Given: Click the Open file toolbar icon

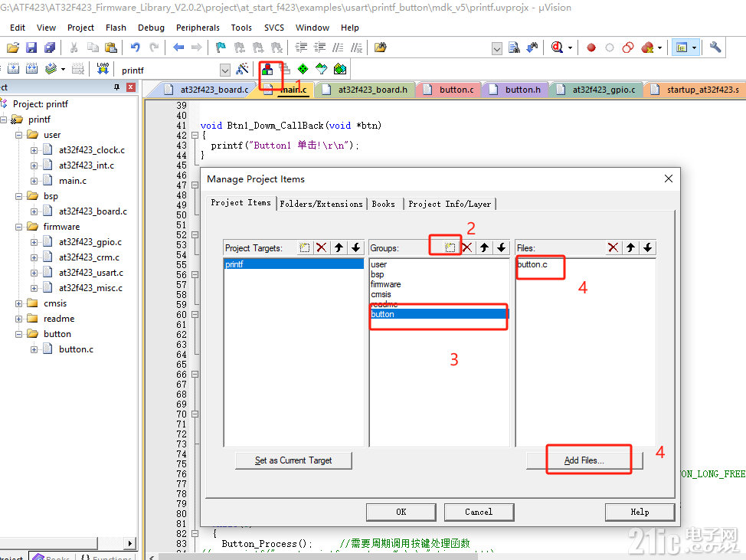Looking at the screenshot, I should click(13, 47).
